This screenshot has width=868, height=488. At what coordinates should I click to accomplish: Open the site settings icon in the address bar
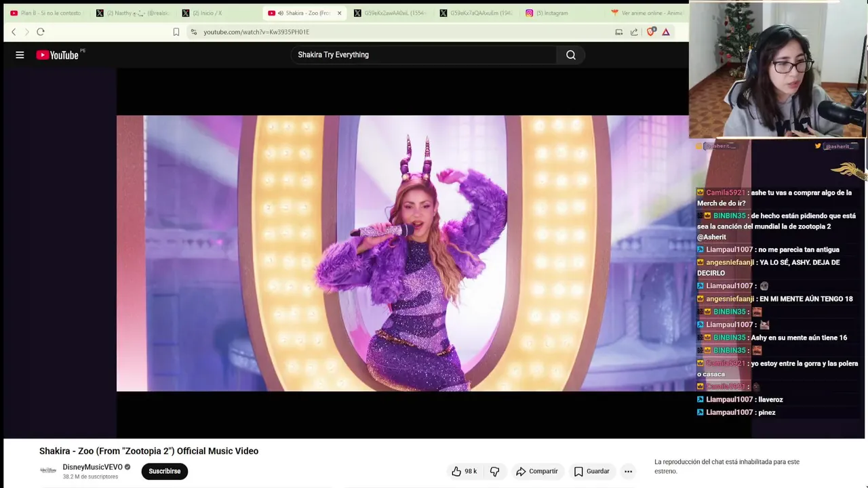194,32
